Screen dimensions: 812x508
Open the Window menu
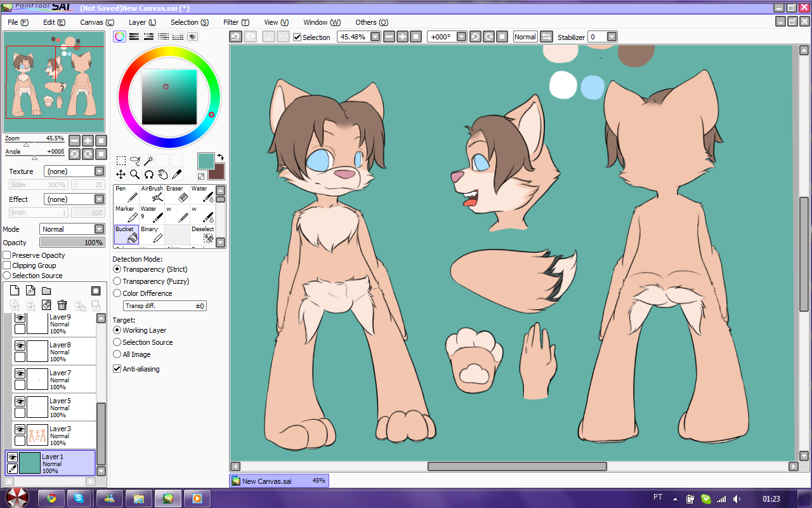pos(322,22)
